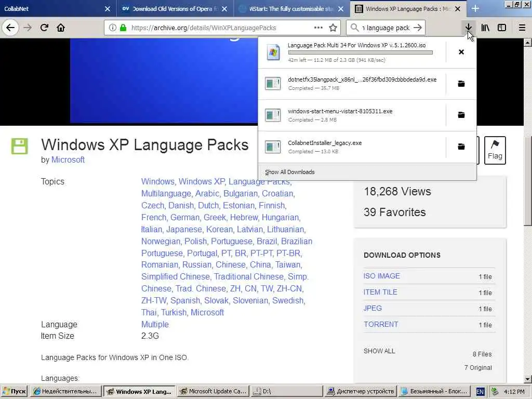The width and height of the screenshot is (532, 399).
Task: Cancel the Language Pack ISO download
Action: (x=461, y=52)
